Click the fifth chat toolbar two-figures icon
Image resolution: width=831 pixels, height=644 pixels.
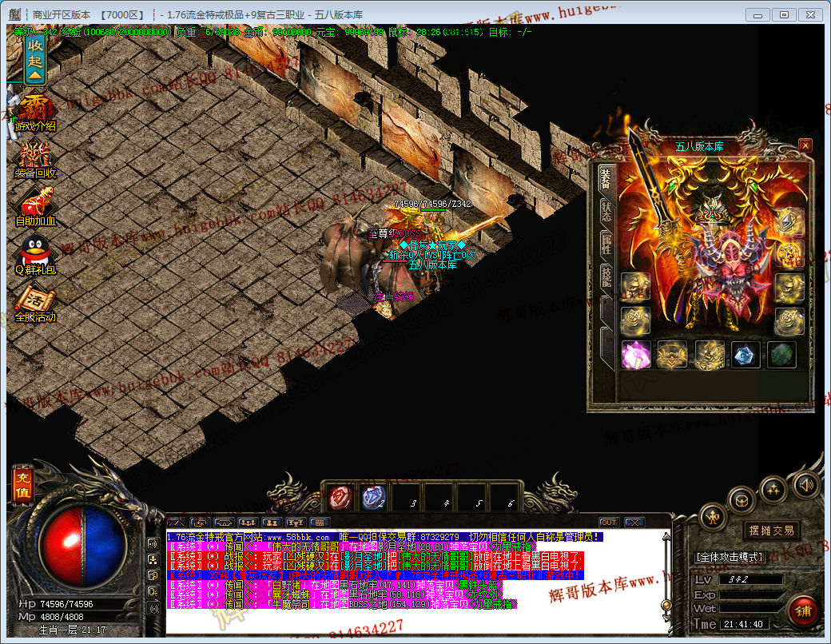[x=272, y=523]
